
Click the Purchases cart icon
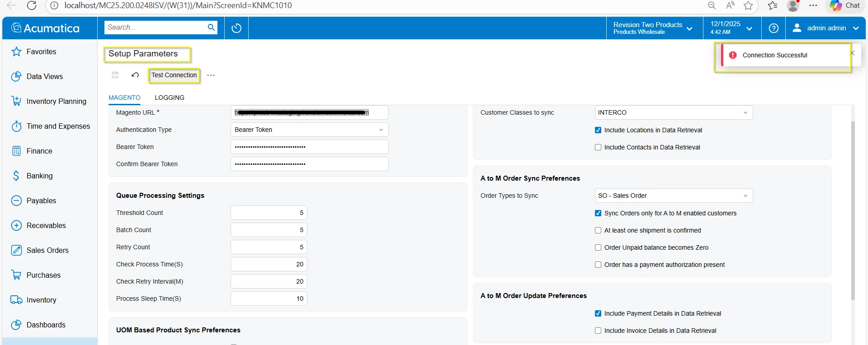click(x=16, y=275)
